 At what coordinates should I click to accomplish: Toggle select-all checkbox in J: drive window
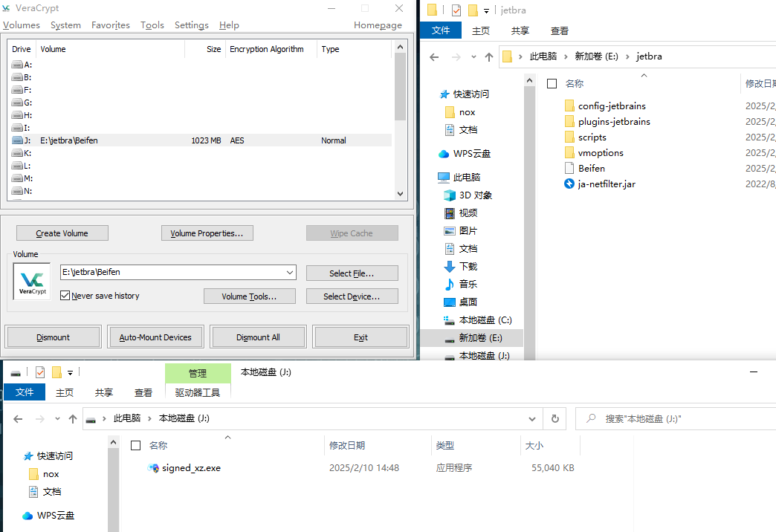coord(135,445)
